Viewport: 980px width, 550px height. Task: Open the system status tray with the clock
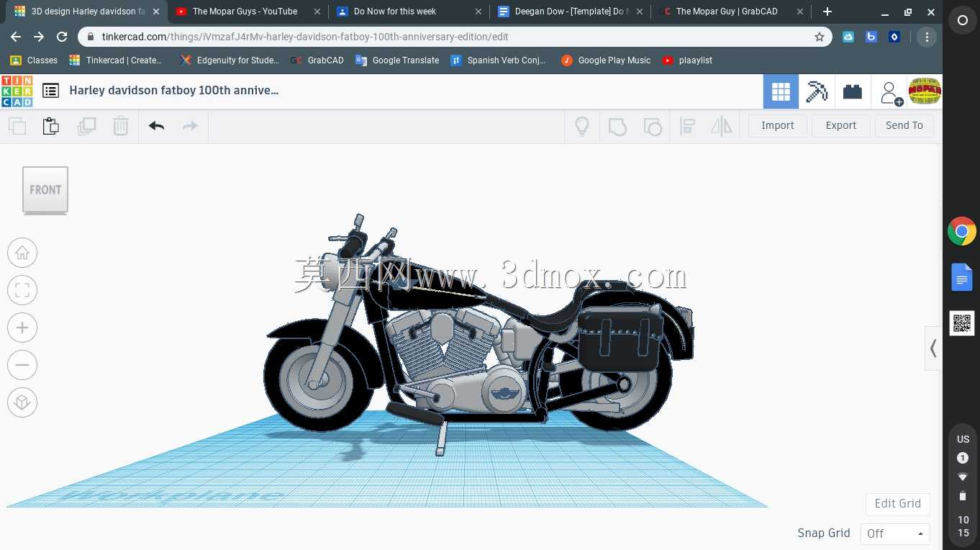coord(963,486)
